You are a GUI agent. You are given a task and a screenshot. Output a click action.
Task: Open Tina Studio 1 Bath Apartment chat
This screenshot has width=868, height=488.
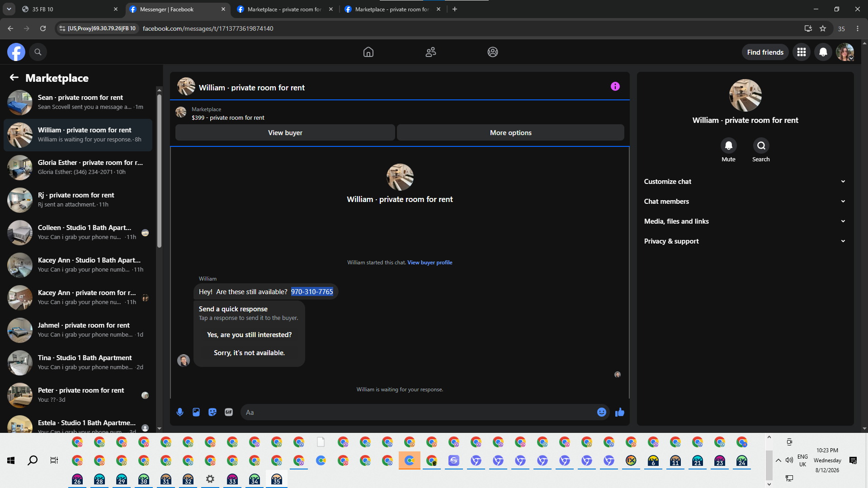pyautogui.click(x=78, y=362)
